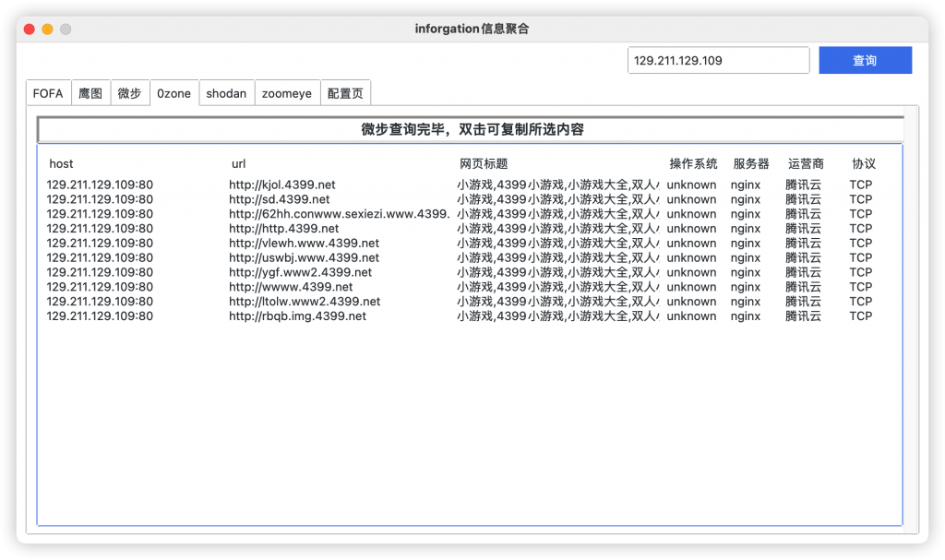
Task: Click the url column header
Action: [238, 163]
